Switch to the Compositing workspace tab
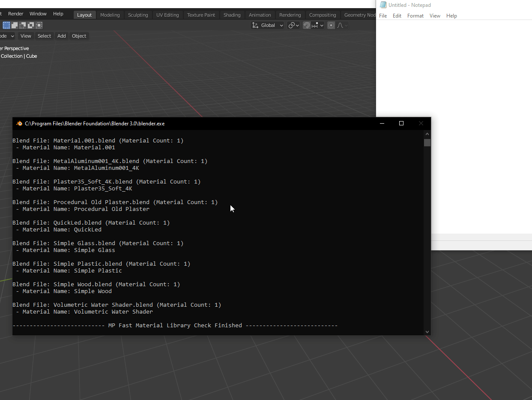The height and width of the screenshot is (400, 532). 323,15
